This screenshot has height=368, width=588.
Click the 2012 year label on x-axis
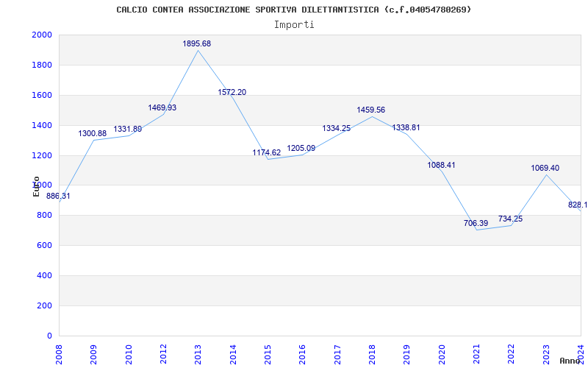coord(163,355)
